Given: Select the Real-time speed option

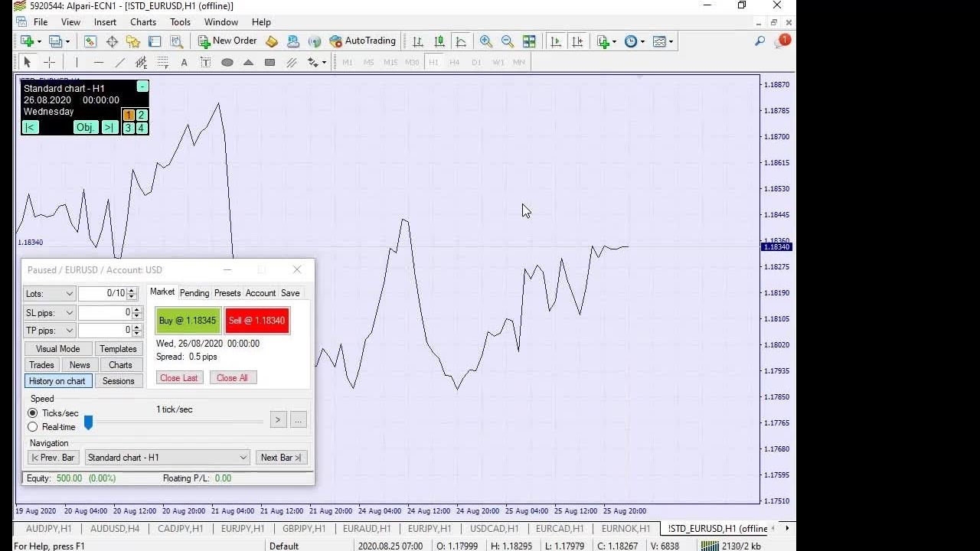Looking at the screenshot, I should coord(33,427).
